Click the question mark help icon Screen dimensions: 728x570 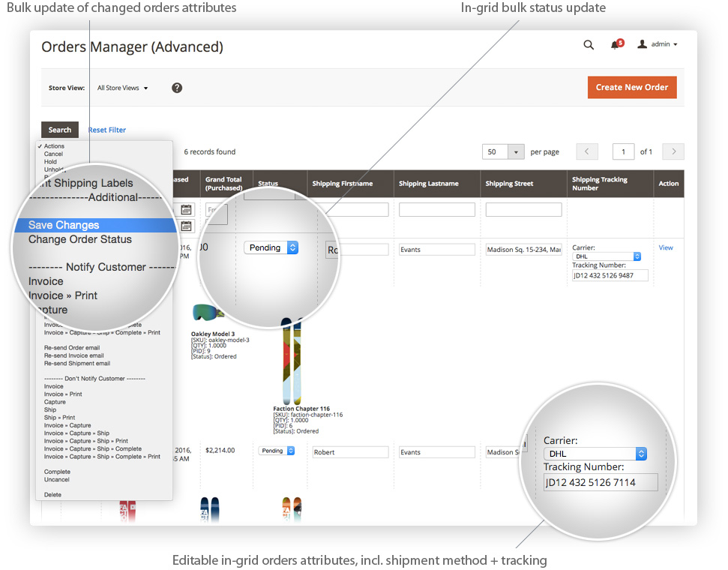click(177, 88)
